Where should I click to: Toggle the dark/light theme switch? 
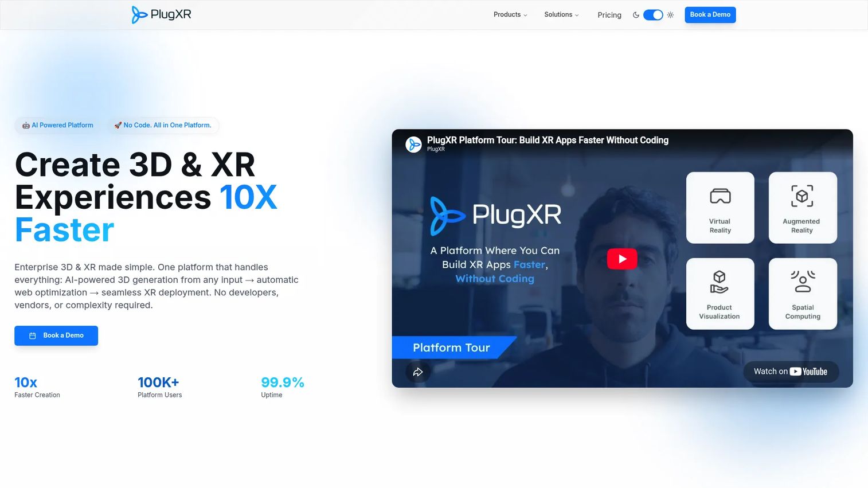point(653,15)
